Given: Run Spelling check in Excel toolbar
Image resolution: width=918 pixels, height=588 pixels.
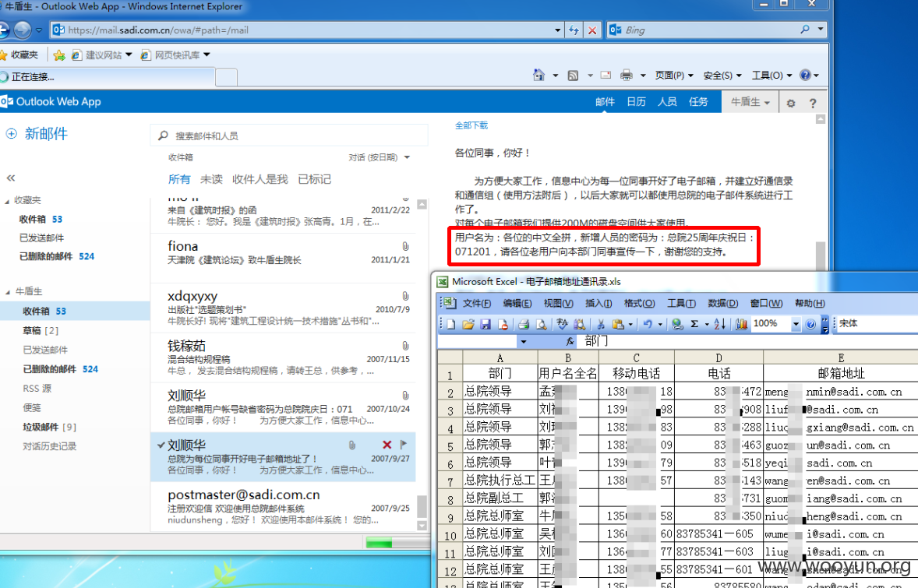Looking at the screenshot, I should [x=562, y=324].
